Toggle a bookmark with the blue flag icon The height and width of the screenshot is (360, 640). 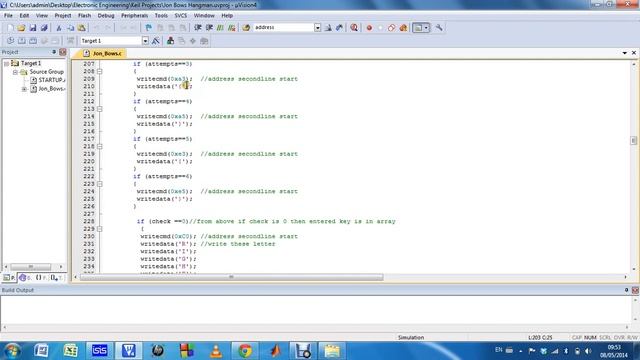[149, 28]
